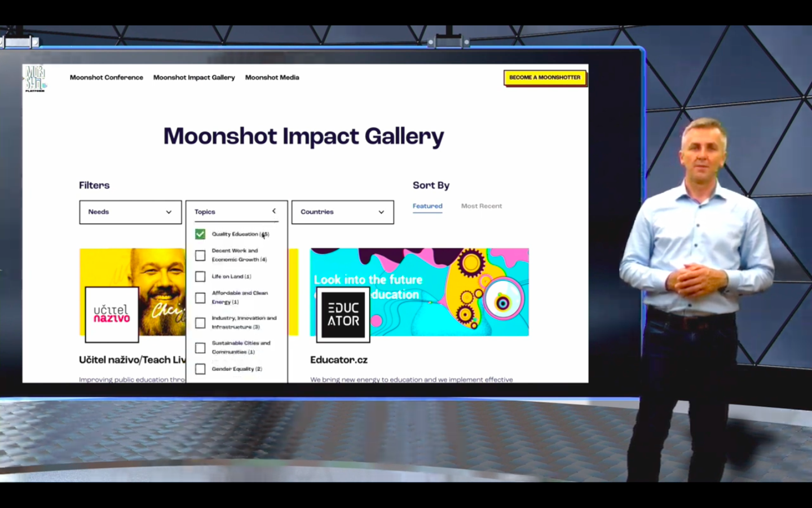Image resolution: width=812 pixels, height=508 pixels.
Task: Click the Učitel naživo logo tile
Action: click(112, 314)
